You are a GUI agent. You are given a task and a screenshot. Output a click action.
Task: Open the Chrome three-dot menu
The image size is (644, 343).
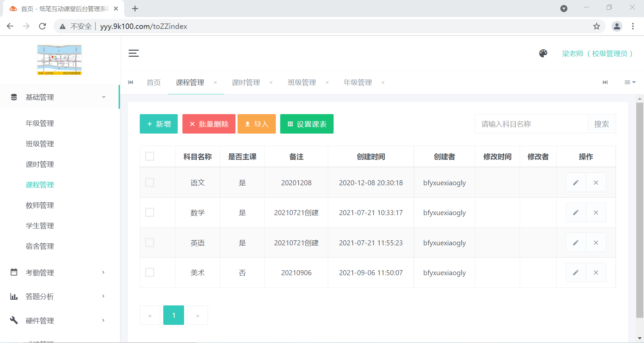point(633,26)
